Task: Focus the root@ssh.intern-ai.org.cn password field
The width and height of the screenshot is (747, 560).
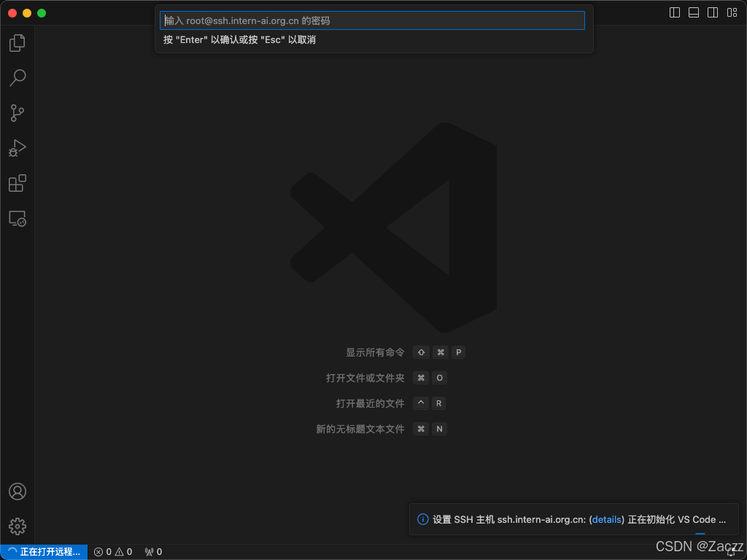Action: pos(372,20)
